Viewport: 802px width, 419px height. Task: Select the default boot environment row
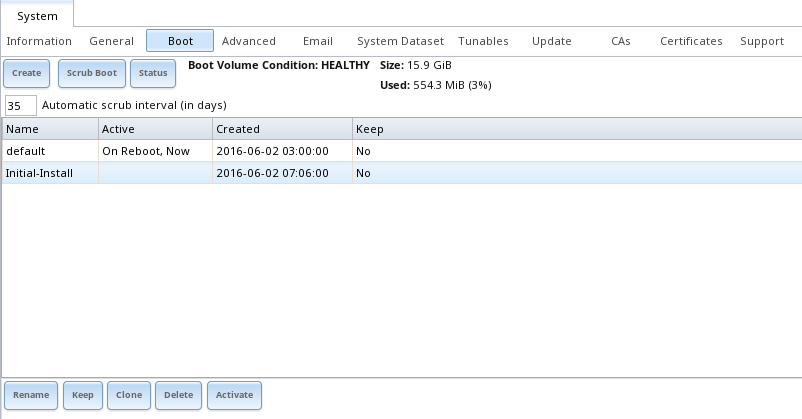point(402,151)
